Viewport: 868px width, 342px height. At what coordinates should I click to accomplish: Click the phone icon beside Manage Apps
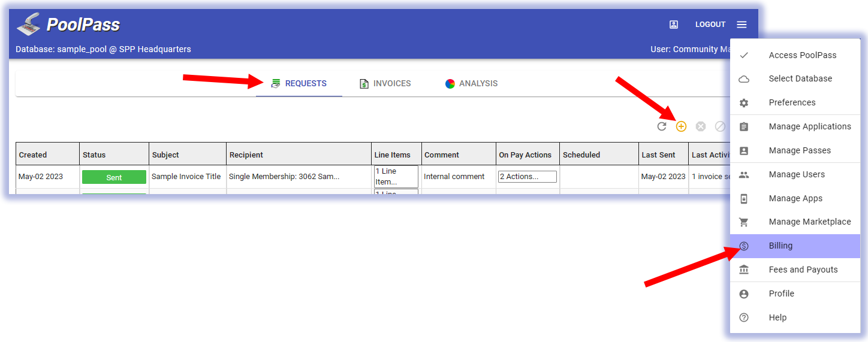[744, 199]
